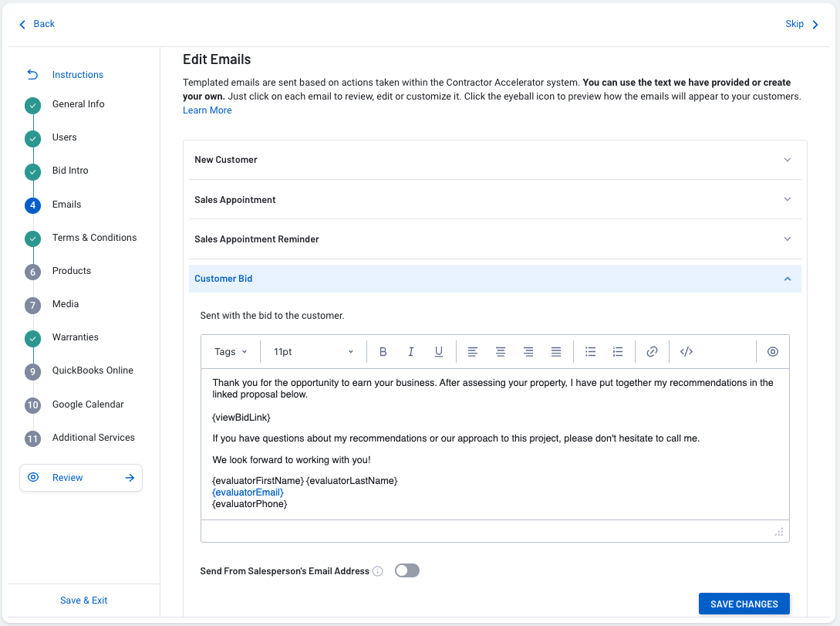Screen dimensions: 840x626
Task: Open the Media step label
Action: point(66,304)
